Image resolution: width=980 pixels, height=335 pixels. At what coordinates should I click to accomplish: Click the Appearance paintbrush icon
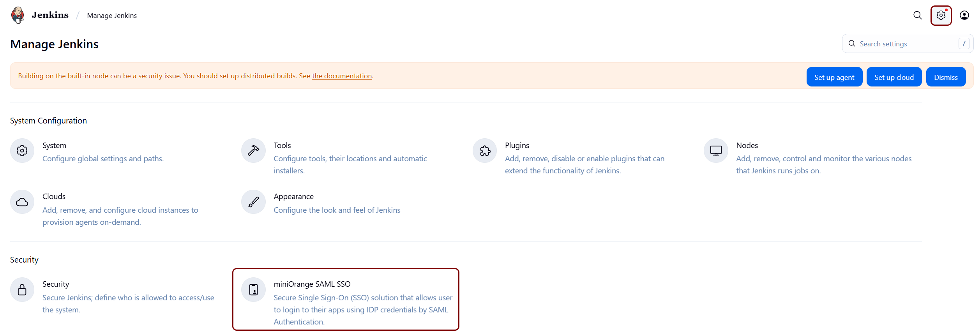pyautogui.click(x=253, y=202)
